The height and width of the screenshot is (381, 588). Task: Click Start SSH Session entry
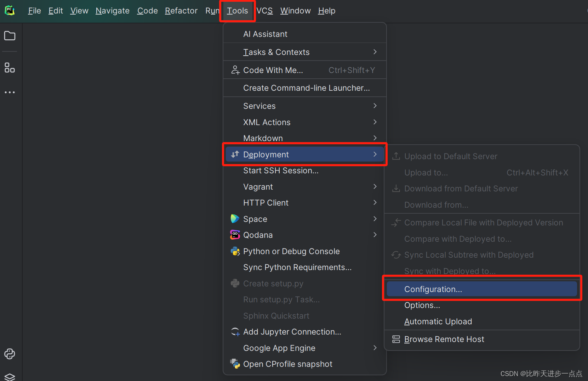pyautogui.click(x=281, y=170)
